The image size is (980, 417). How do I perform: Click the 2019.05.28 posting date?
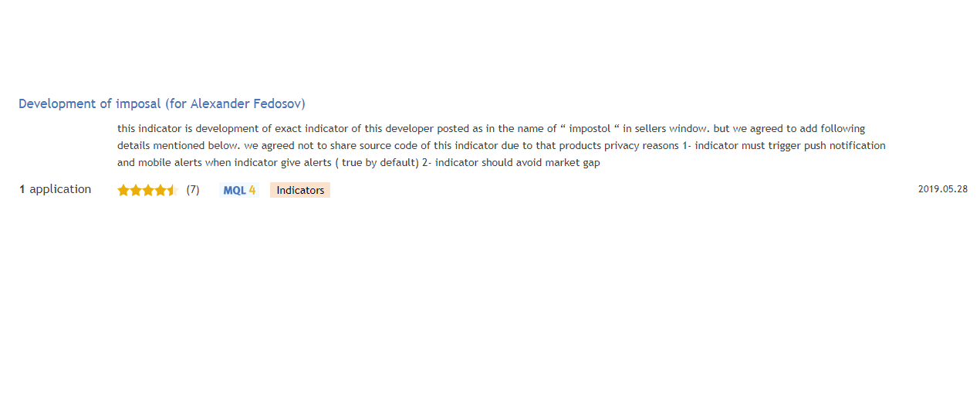coord(942,189)
